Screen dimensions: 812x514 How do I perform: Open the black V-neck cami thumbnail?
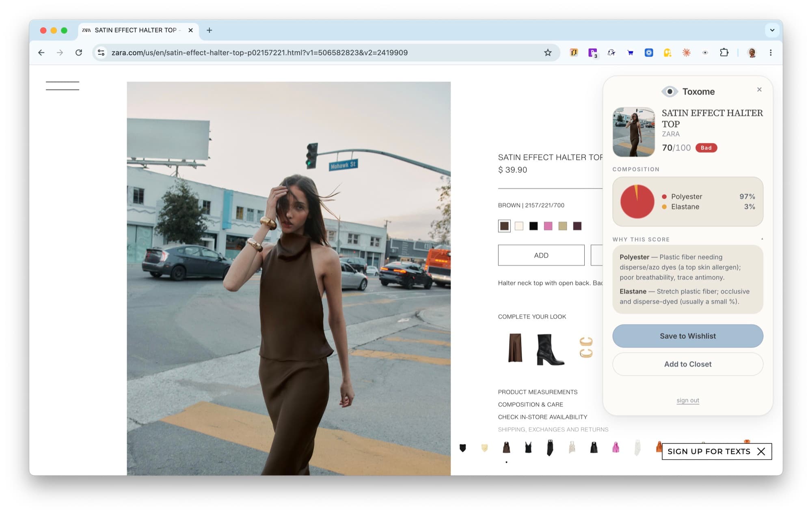[528, 447]
